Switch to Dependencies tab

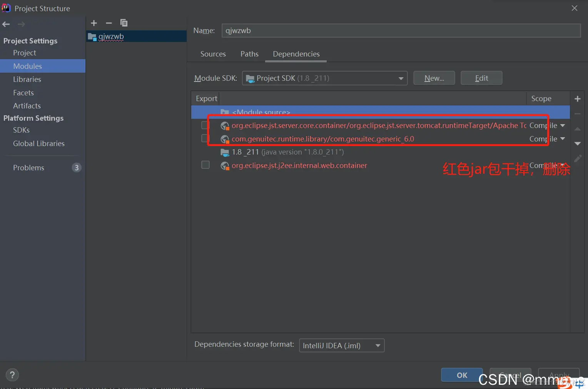click(296, 54)
